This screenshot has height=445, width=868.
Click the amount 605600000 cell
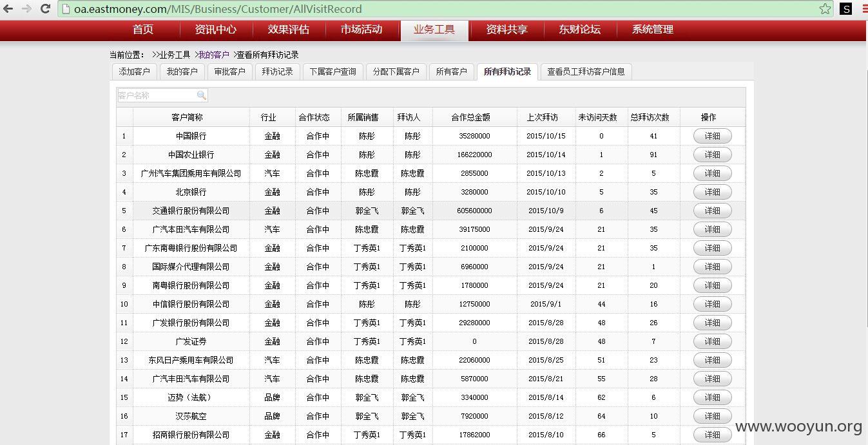click(x=475, y=211)
